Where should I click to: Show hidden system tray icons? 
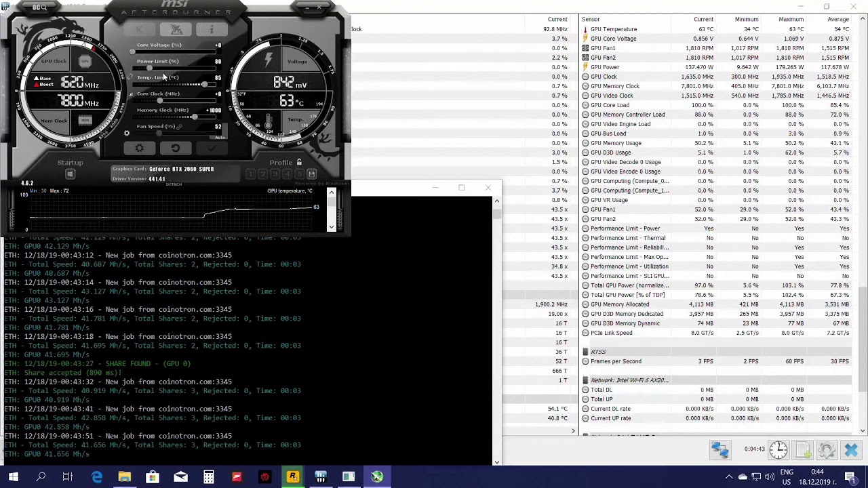point(729,476)
